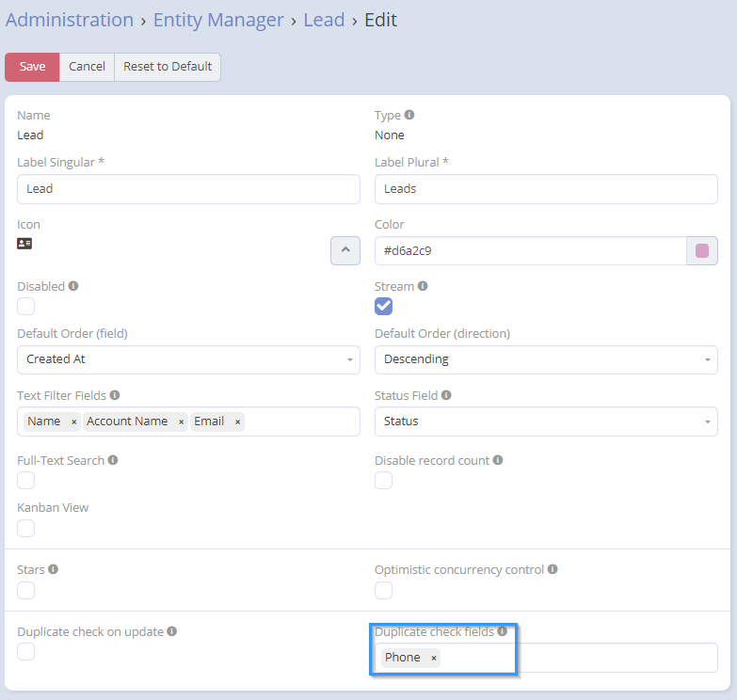Toggle Duplicate check on update checkbox
The image size is (737, 700).
coord(26,652)
